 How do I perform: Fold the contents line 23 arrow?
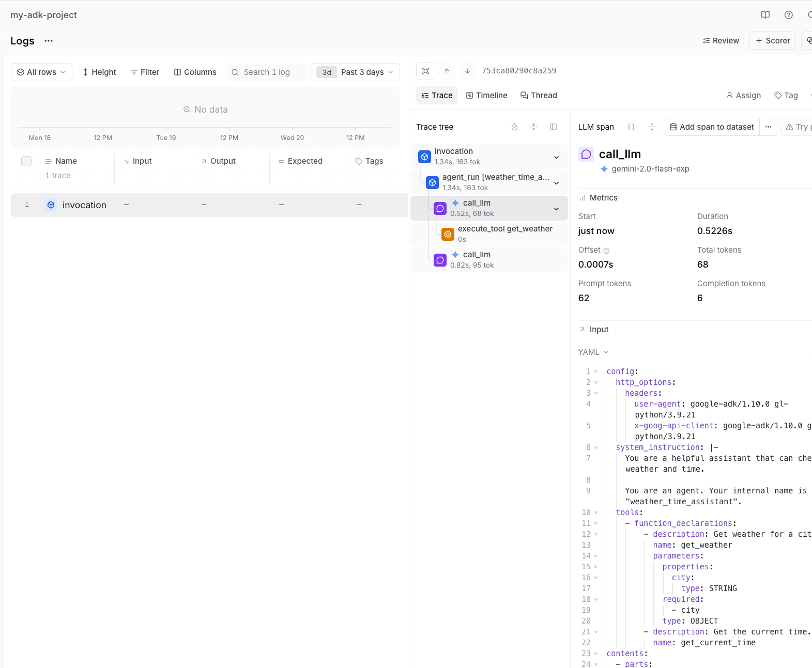595,654
